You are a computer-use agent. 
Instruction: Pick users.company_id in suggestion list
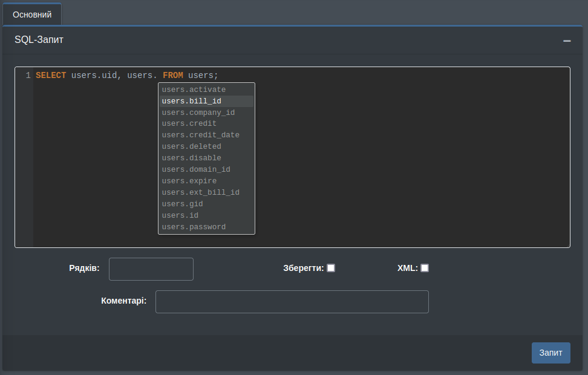pyautogui.click(x=198, y=112)
